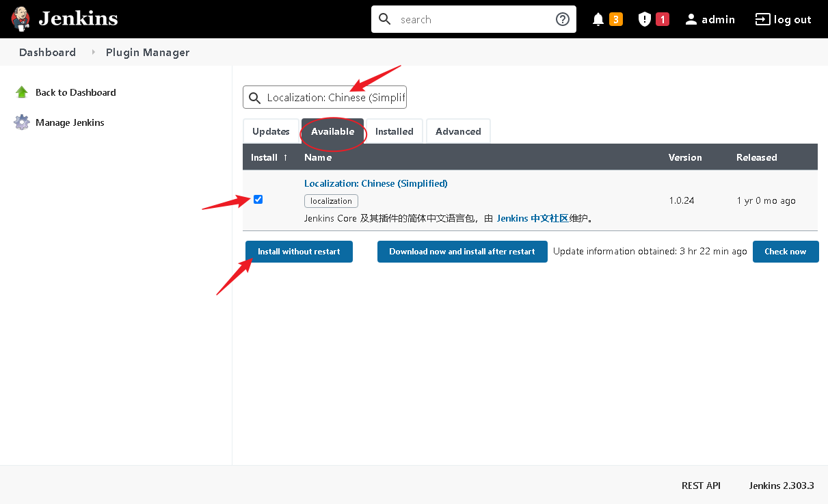This screenshot has width=828, height=504.
Task: Open Back to Dashboard sidebar link
Action: 76,92
